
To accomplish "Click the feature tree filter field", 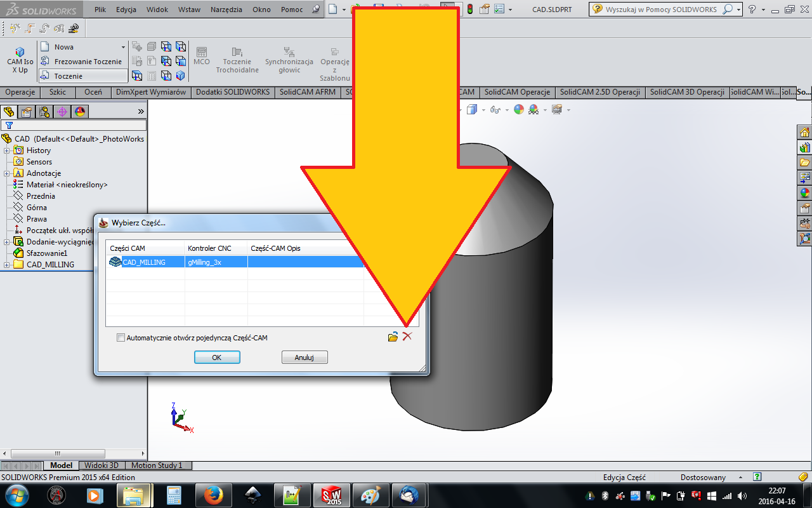I will coord(74,126).
